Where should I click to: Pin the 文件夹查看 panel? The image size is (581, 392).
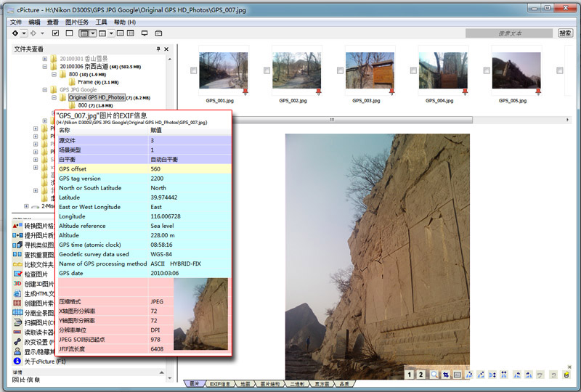158,49
